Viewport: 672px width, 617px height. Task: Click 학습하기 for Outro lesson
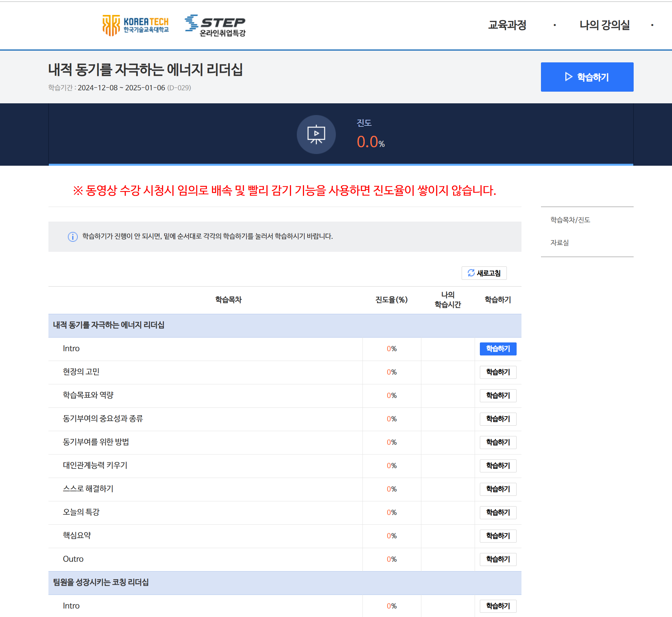point(498,559)
